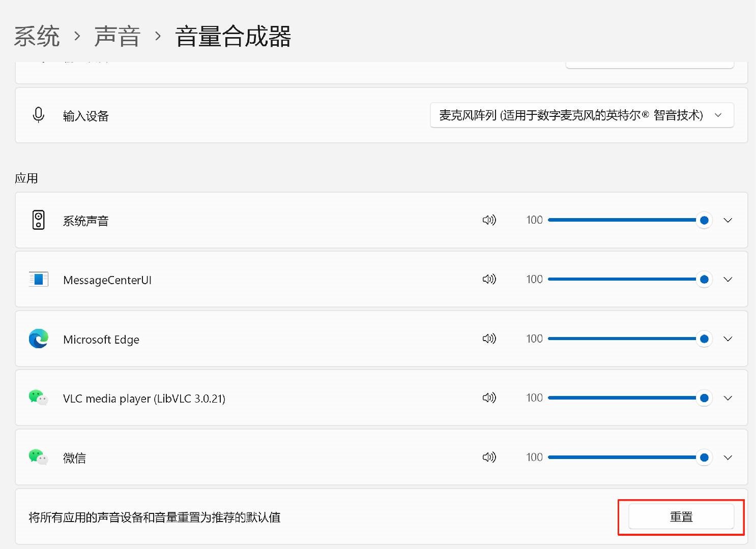
Task: Click the 微信 volume slider thumb
Action: click(x=704, y=457)
